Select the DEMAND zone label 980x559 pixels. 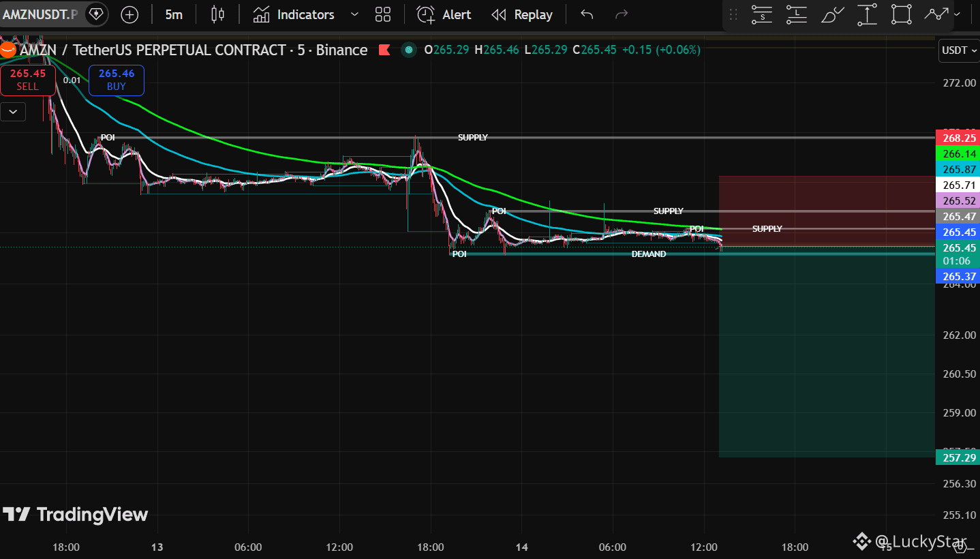(649, 254)
